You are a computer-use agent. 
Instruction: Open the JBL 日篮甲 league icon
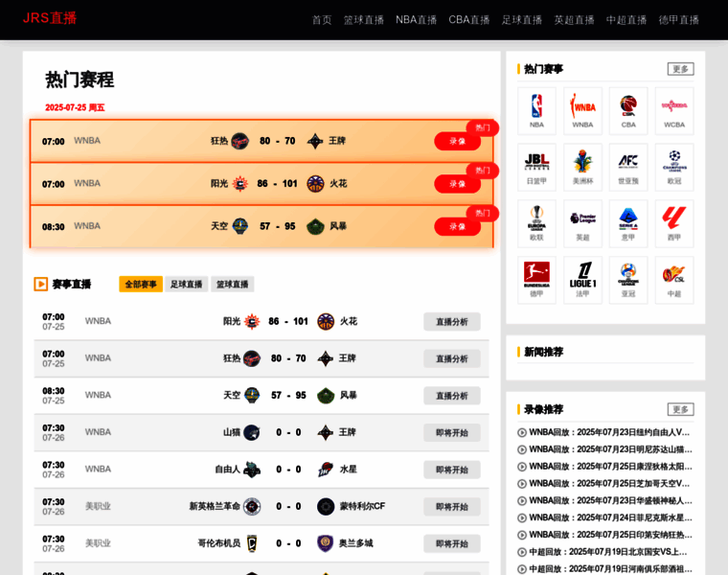[536, 167]
